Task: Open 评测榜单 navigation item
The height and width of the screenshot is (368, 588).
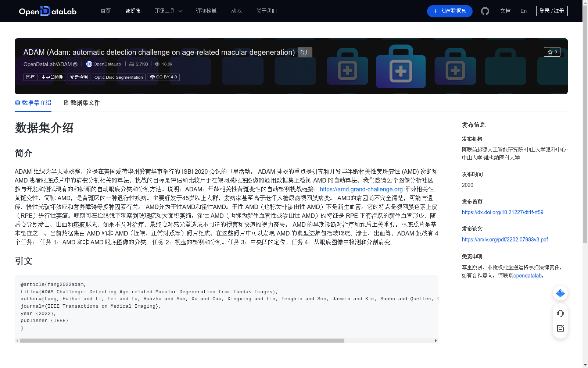Action: (207, 11)
